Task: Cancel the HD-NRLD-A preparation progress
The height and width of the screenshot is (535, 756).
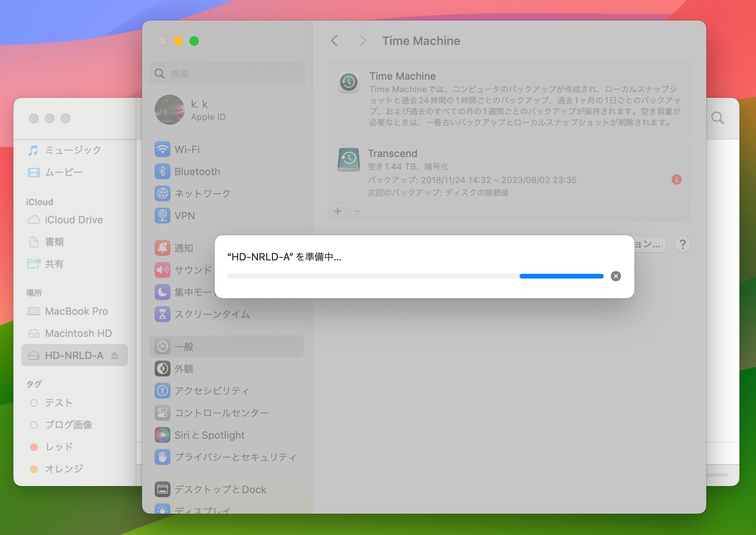Action: click(616, 276)
